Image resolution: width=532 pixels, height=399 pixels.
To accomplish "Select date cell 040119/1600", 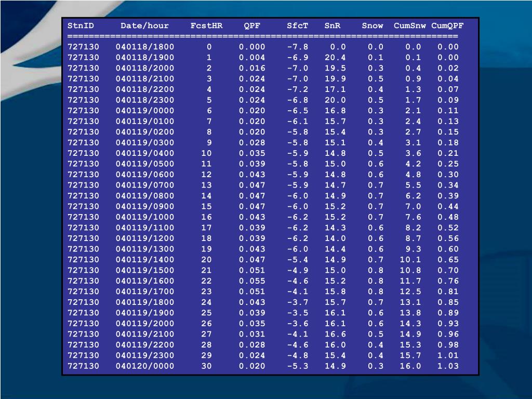I will (145, 281).
